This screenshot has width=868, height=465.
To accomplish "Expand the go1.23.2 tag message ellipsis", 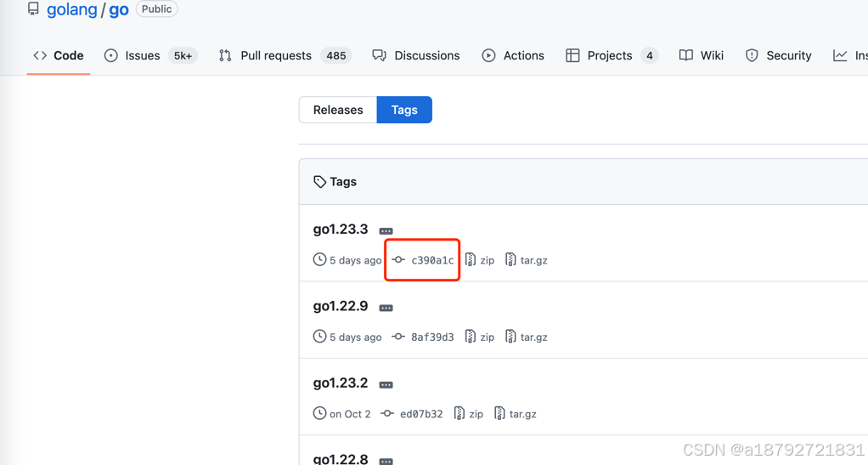I will coord(386,384).
